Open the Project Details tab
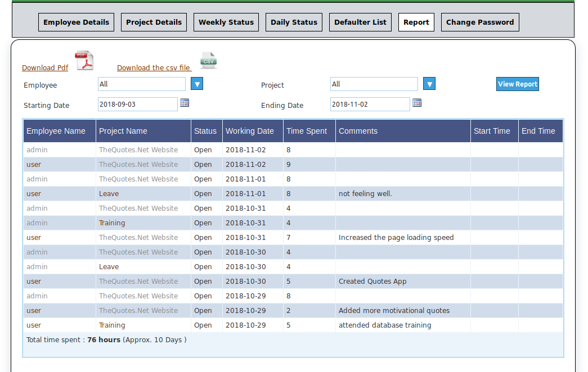 click(x=154, y=22)
